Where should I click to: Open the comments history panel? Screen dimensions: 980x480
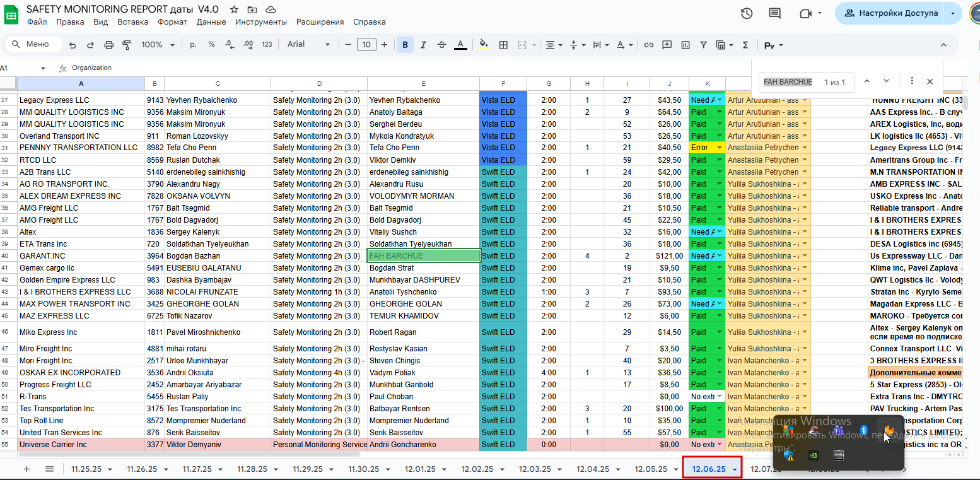[x=774, y=13]
